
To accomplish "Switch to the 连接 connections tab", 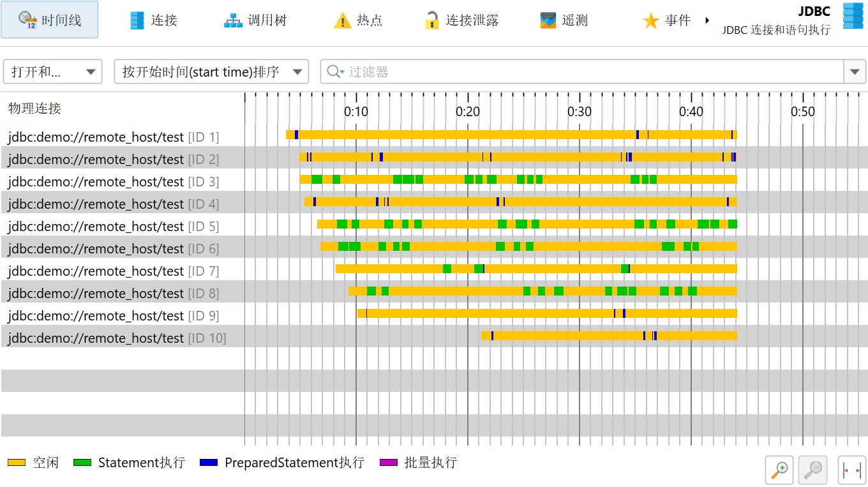I will point(154,20).
